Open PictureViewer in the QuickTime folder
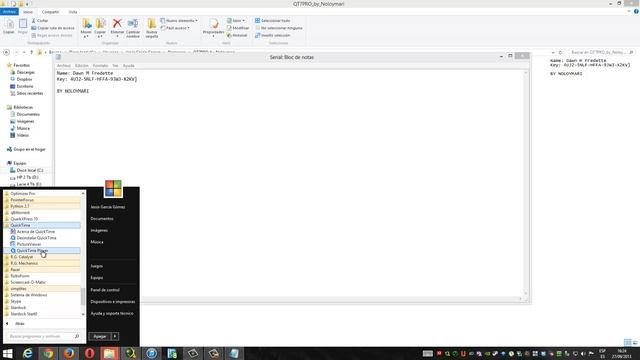Image resolution: width=640 pixels, height=360 pixels. pos(29,244)
